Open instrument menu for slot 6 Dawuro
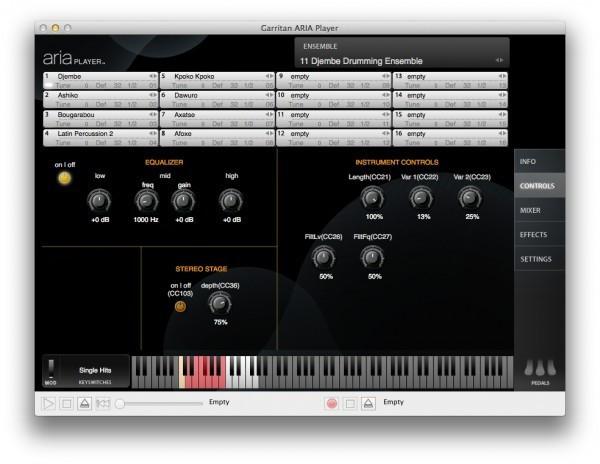This screenshot has width=600, height=464. click(x=269, y=95)
